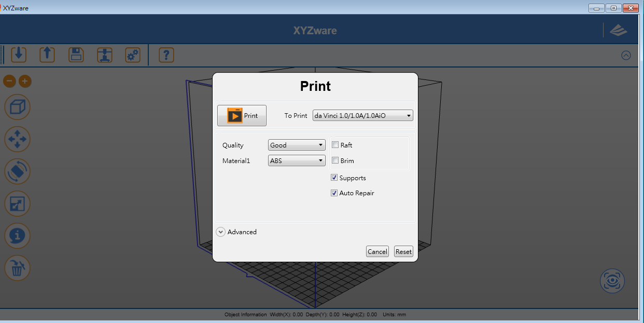Click the Export file toolbar icon
644x323 pixels.
47,55
